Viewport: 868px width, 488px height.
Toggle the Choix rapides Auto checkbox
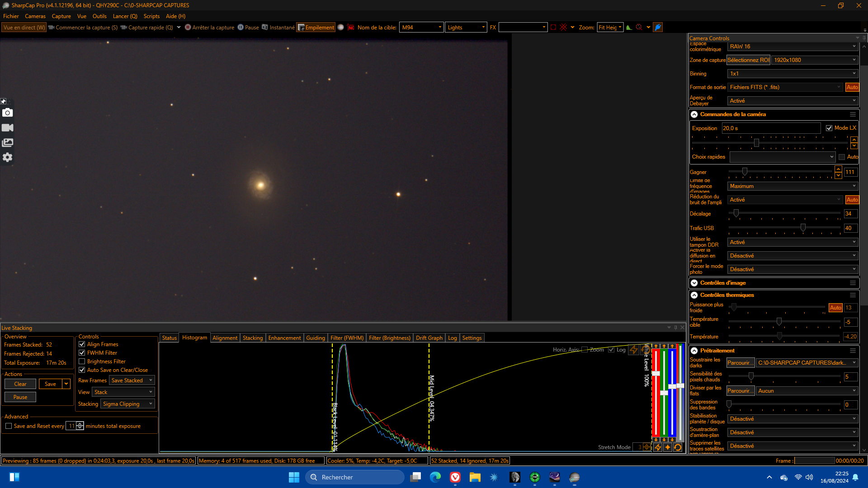[842, 157]
